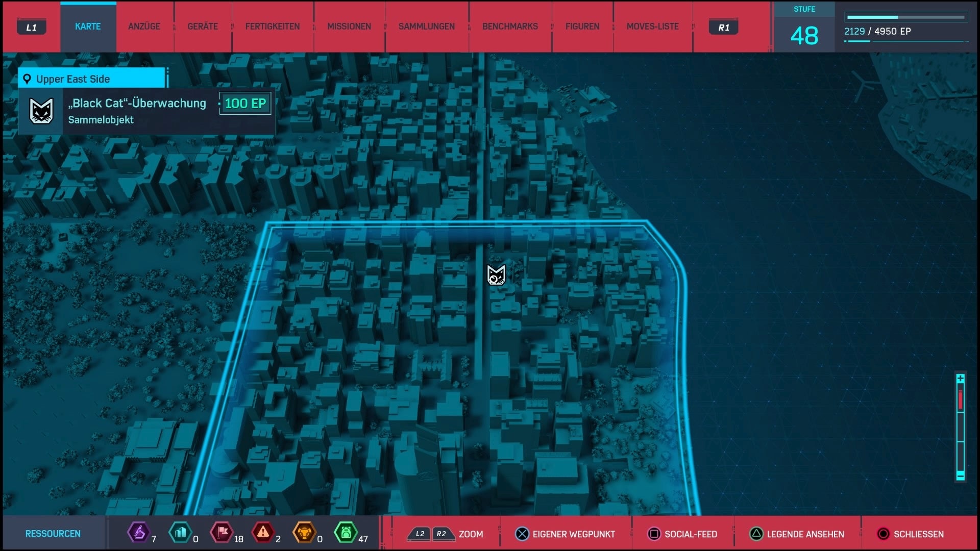
Task: Click the green backpack token icon
Action: click(346, 533)
